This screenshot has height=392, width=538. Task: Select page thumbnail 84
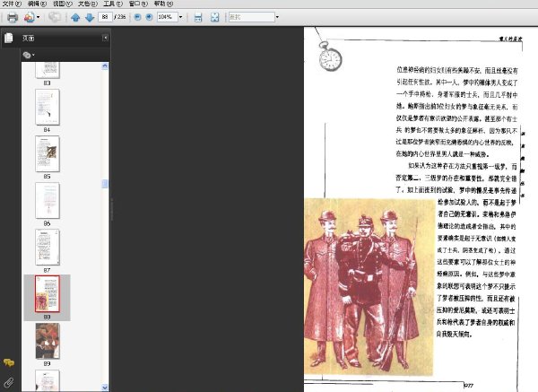click(x=48, y=107)
